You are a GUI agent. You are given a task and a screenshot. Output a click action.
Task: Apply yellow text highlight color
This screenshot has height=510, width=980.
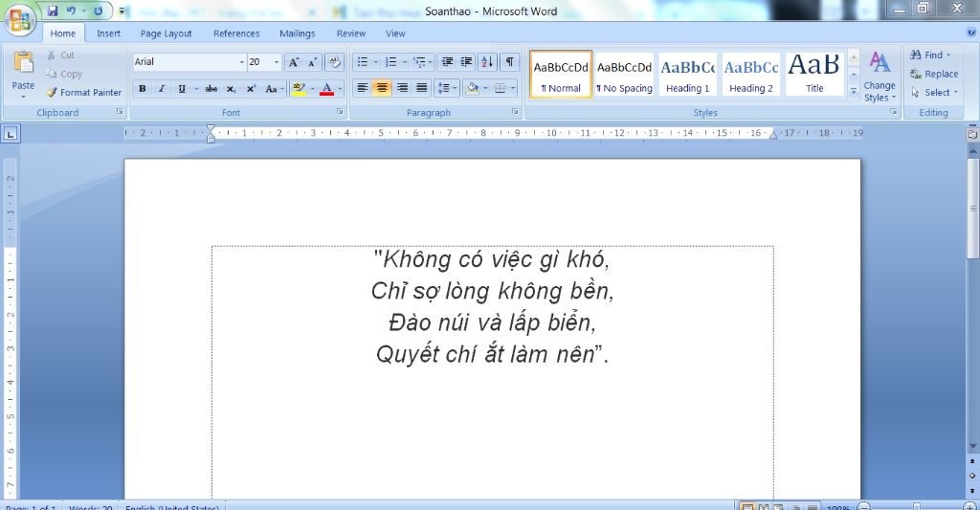[299, 89]
